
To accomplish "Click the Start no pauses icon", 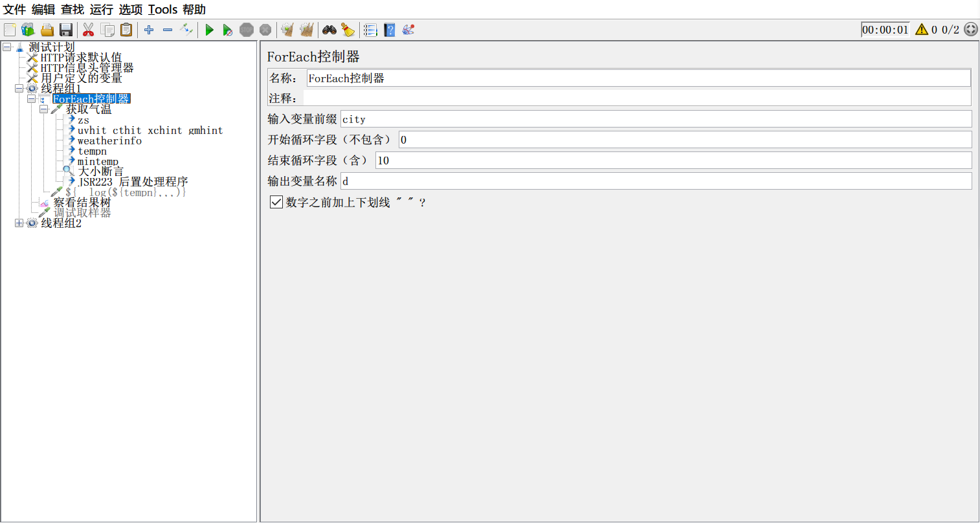I will point(227,30).
